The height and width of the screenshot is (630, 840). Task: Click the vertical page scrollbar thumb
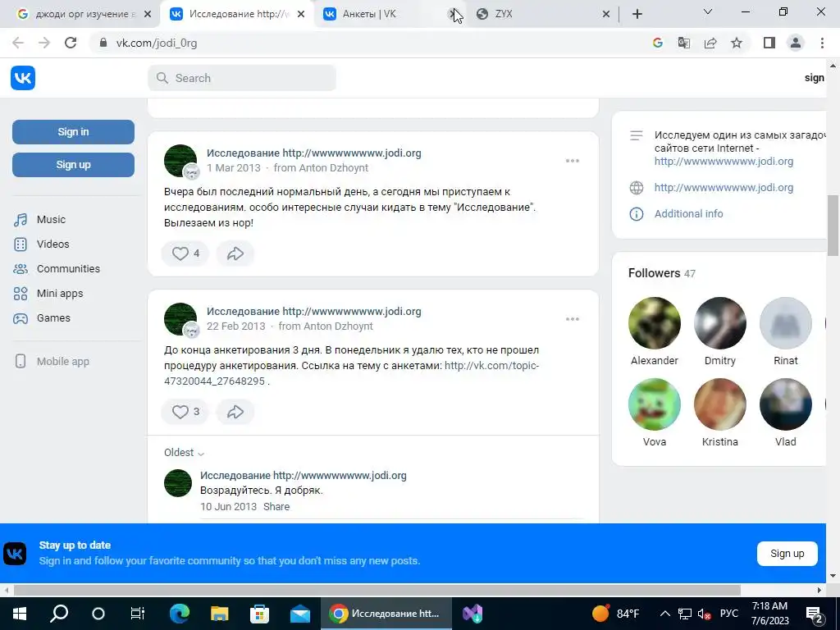(x=833, y=226)
